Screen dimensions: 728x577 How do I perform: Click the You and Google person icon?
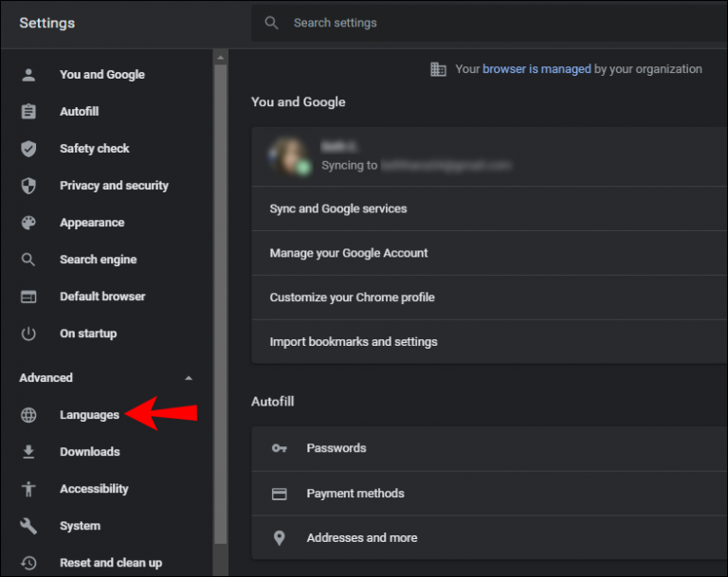tap(28, 75)
